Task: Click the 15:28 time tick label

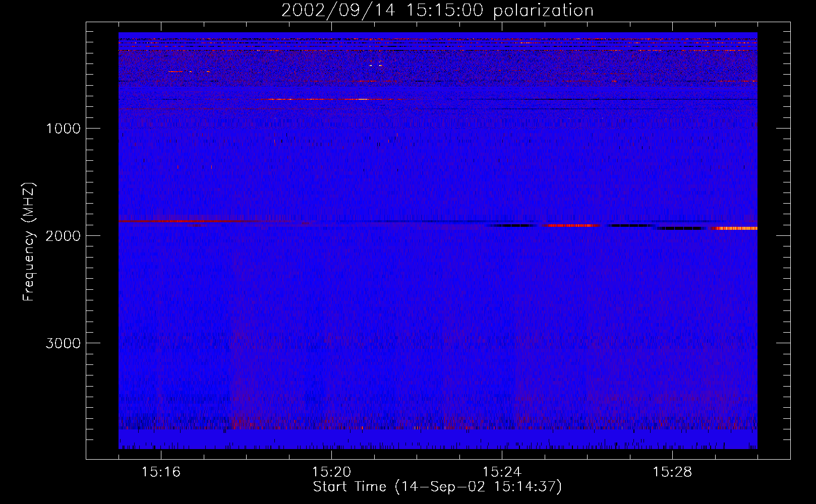Action: tap(673, 472)
